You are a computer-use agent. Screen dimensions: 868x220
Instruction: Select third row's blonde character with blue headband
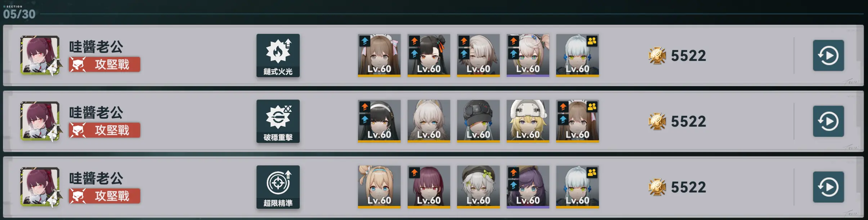[379, 187]
